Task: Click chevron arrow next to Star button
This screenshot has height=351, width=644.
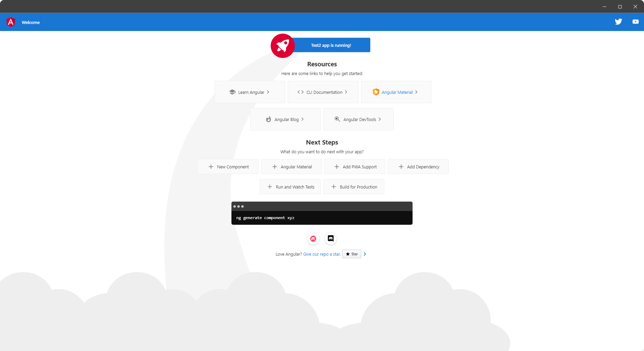Action: pos(365,254)
